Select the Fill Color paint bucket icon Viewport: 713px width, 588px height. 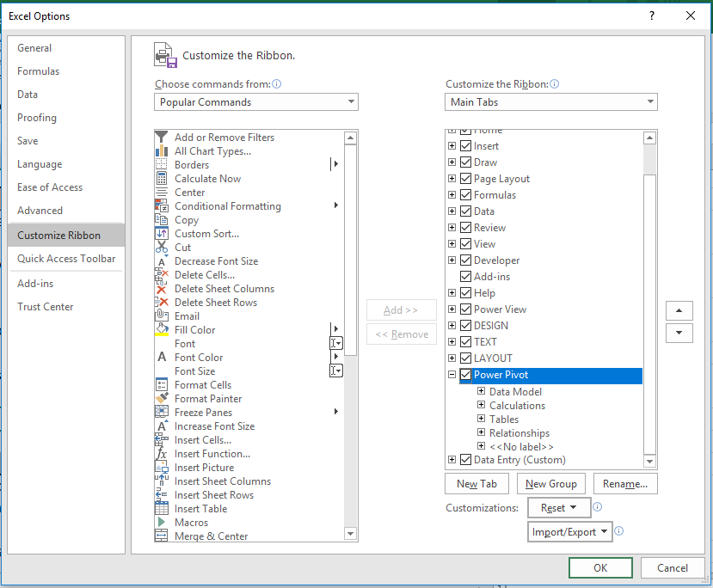coord(162,329)
